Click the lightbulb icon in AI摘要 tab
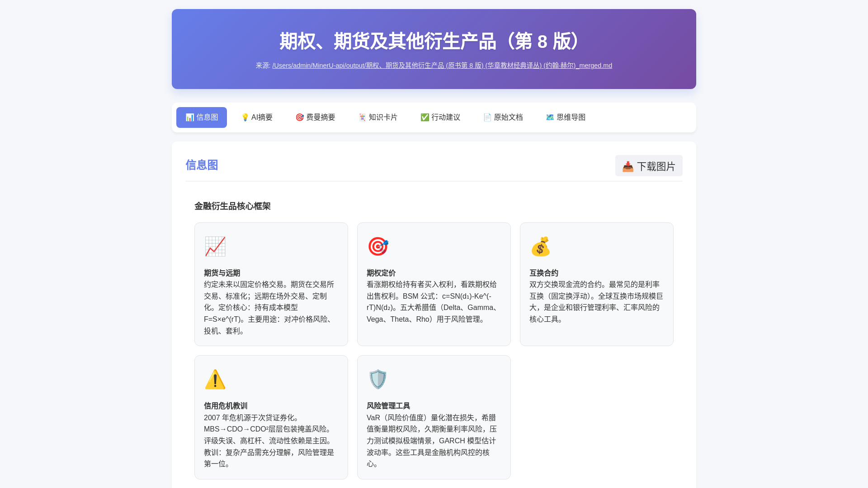This screenshot has width=868, height=488. pyautogui.click(x=245, y=117)
